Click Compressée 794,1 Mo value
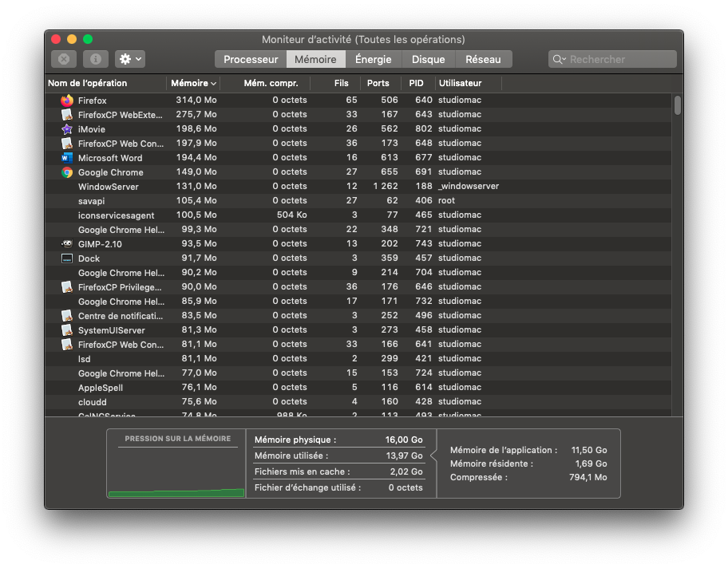The width and height of the screenshot is (728, 568). 588,477
